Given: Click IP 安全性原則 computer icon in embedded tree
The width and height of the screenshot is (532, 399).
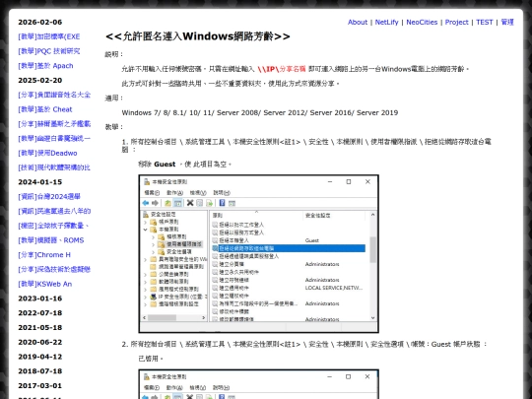Looking at the screenshot, I should tap(154, 297).
